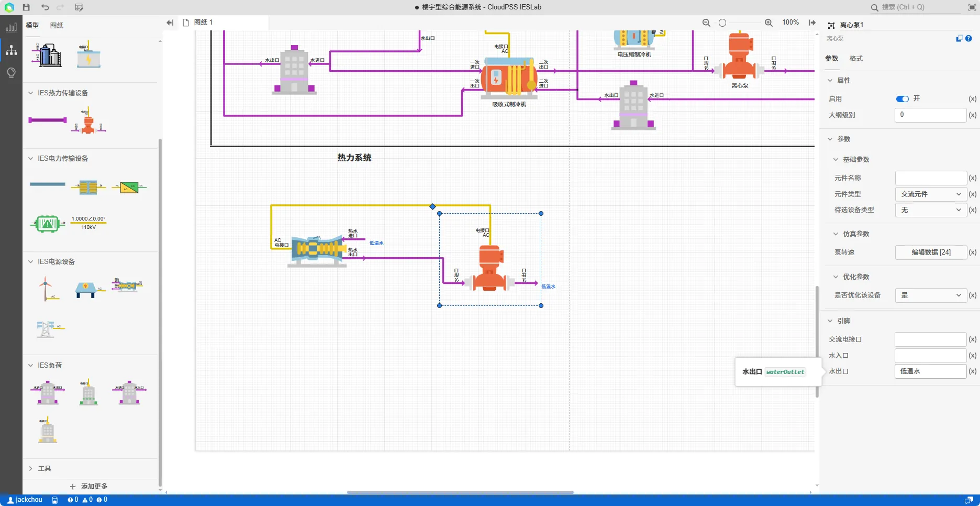Collapse the left model panel
Viewport: 980px width, 506px height.
point(170,23)
